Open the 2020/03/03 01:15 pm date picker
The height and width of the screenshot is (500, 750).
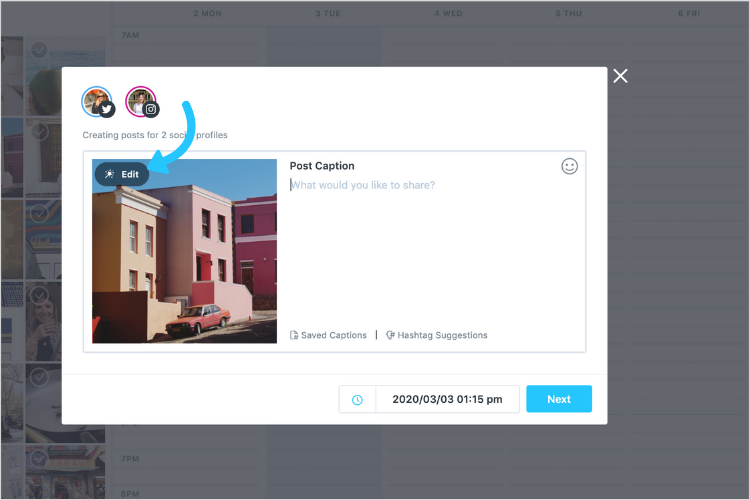pos(447,400)
